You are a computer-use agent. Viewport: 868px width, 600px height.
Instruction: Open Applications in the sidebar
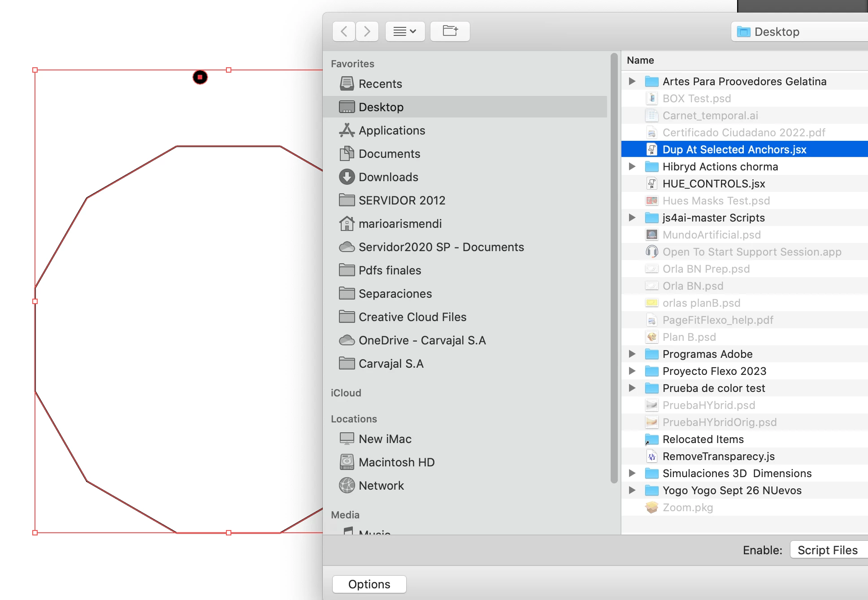391,130
